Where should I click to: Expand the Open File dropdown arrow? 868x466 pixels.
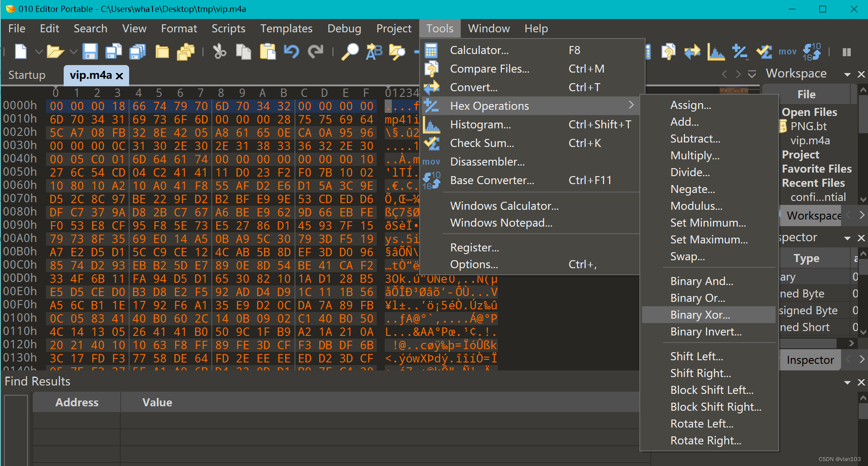pyautogui.click(x=73, y=52)
